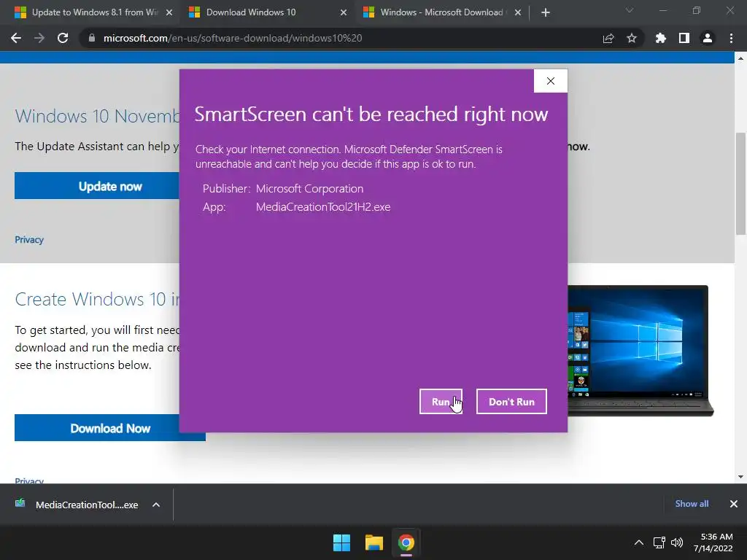Screen dimensions: 747x560
Task: Click the page scrollbar down arrow
Action: 740,477
